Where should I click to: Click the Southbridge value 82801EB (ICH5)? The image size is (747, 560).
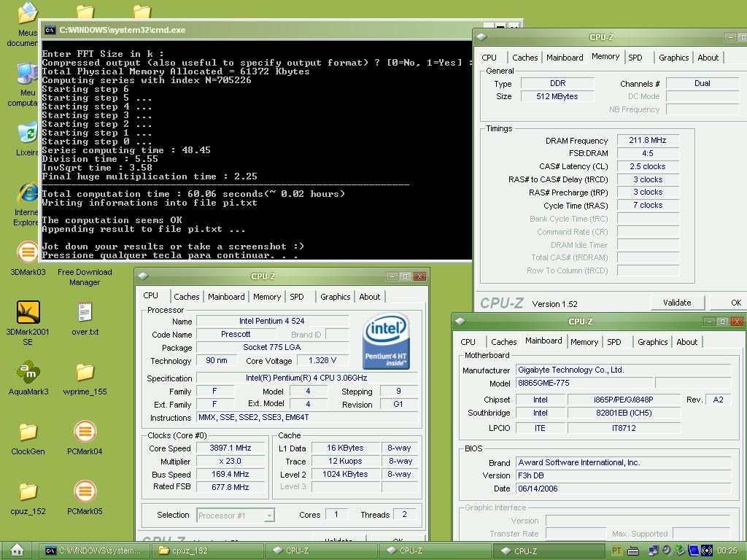[x=624, y=413]
